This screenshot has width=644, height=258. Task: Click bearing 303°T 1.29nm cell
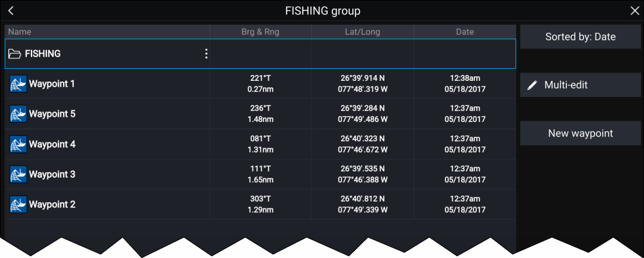click(260, 204)
